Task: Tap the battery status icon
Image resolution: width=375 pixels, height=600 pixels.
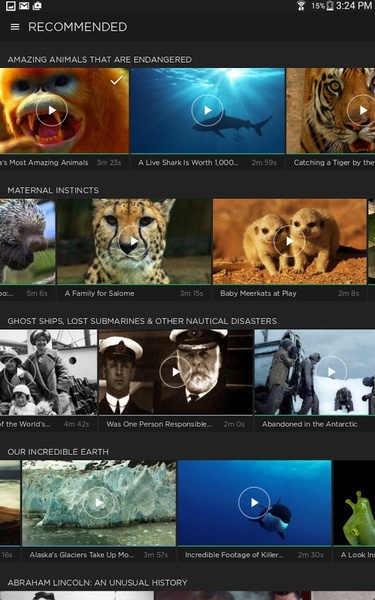Action: (330, 6)
